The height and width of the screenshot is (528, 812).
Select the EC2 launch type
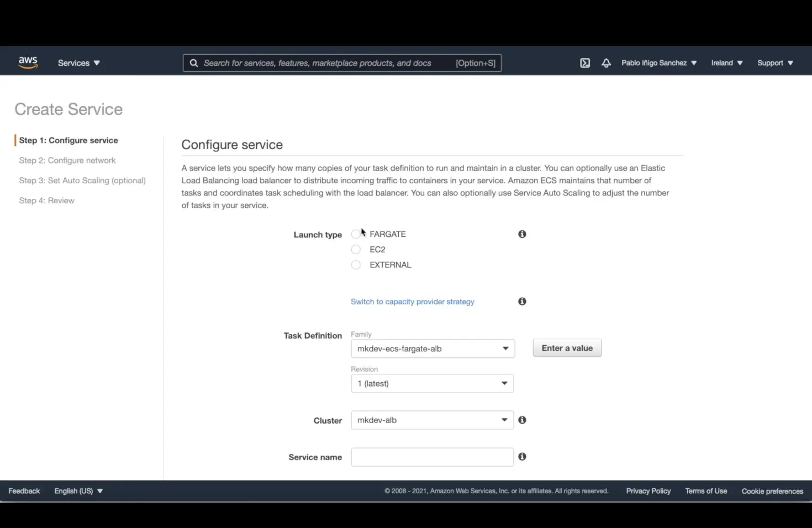click(x=356, y=250)
